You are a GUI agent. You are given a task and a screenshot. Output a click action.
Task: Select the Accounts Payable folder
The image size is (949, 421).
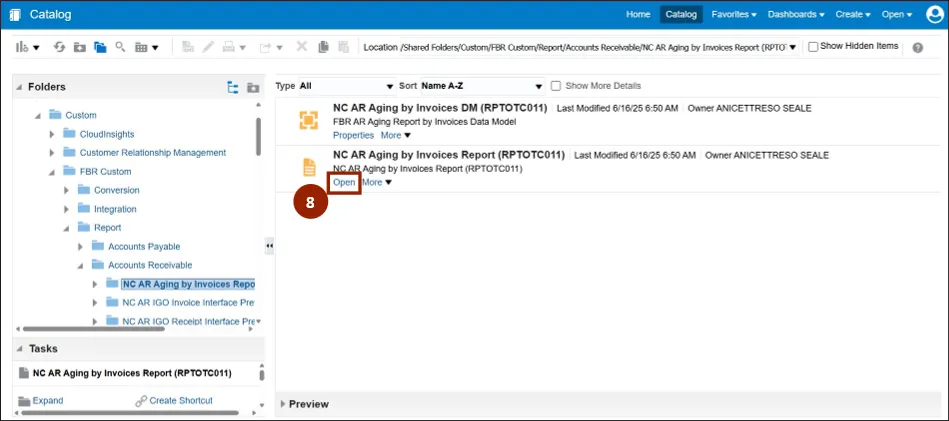coord(144,246)
